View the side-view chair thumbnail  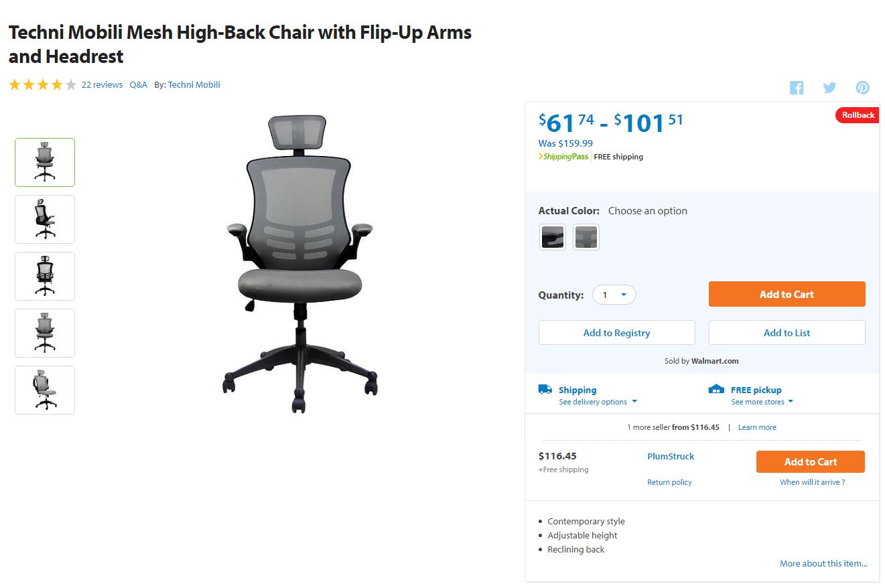point(45,220)
